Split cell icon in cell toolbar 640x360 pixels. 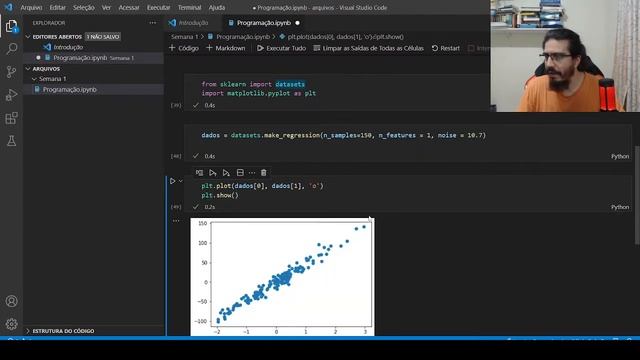[240, 173]
